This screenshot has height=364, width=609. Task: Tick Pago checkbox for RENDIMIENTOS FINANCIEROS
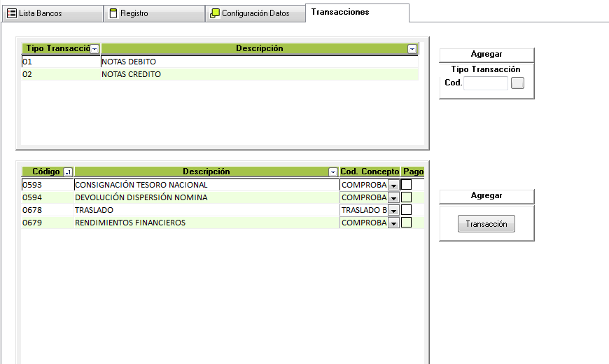pyautogui.click(x=406, y=223)
